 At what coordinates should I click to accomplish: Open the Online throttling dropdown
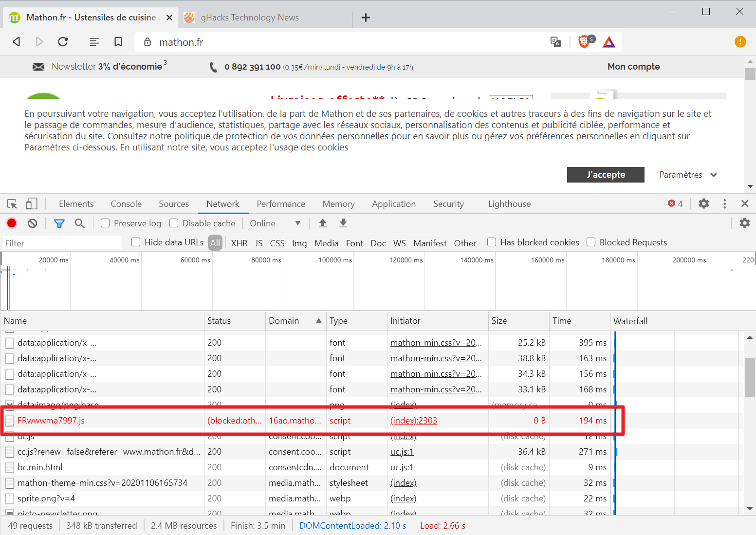275,223
